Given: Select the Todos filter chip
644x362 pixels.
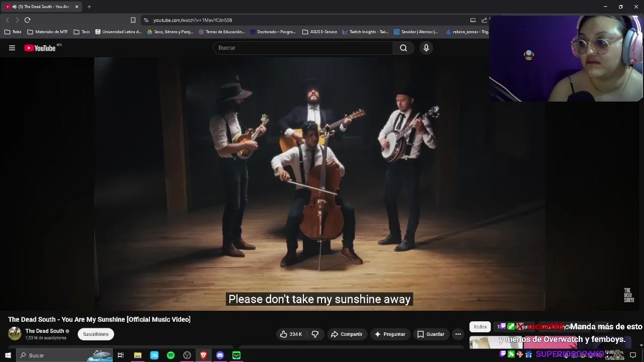Looking at the screenshot, I should (x=480, y=327).
